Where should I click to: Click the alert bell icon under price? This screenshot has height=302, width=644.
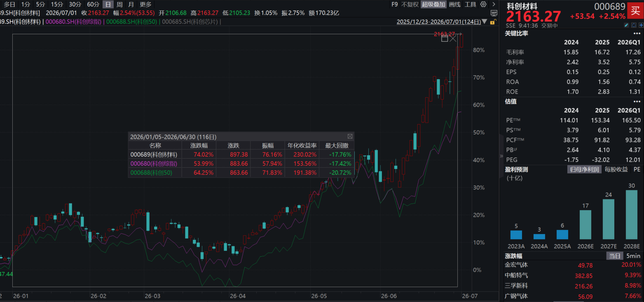click(634, 25)
